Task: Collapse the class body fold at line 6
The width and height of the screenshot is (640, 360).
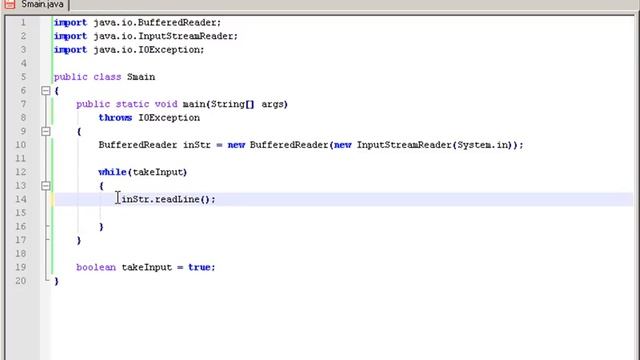Action: click(46, 91)
